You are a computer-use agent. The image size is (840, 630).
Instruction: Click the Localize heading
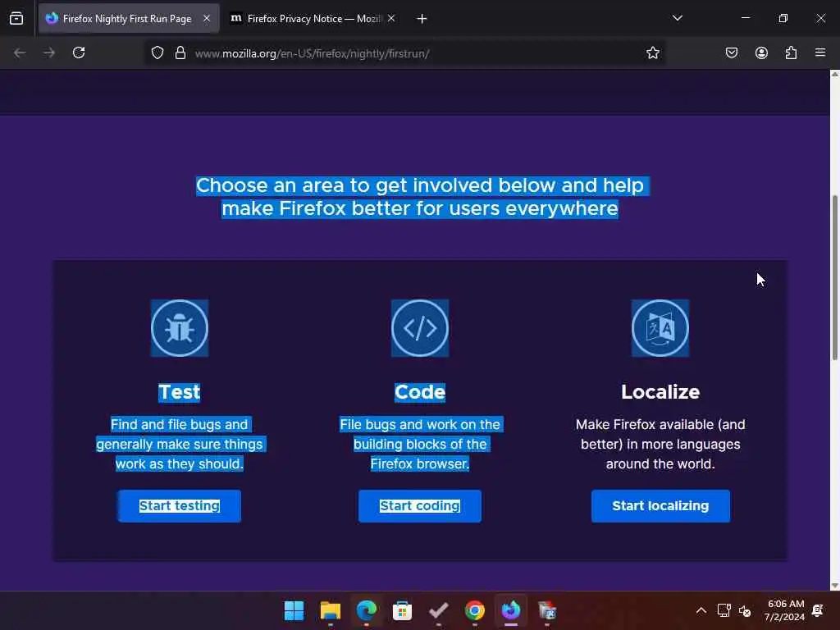660,392
